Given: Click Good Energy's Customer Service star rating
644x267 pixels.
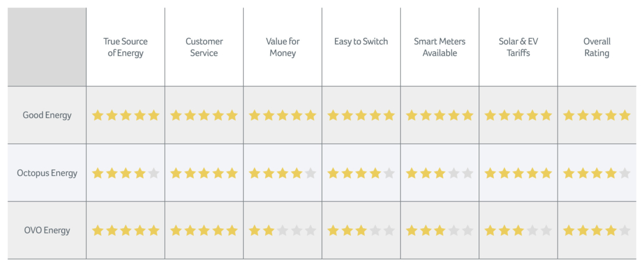Looking at the screenshot, I should pos(204,115).
